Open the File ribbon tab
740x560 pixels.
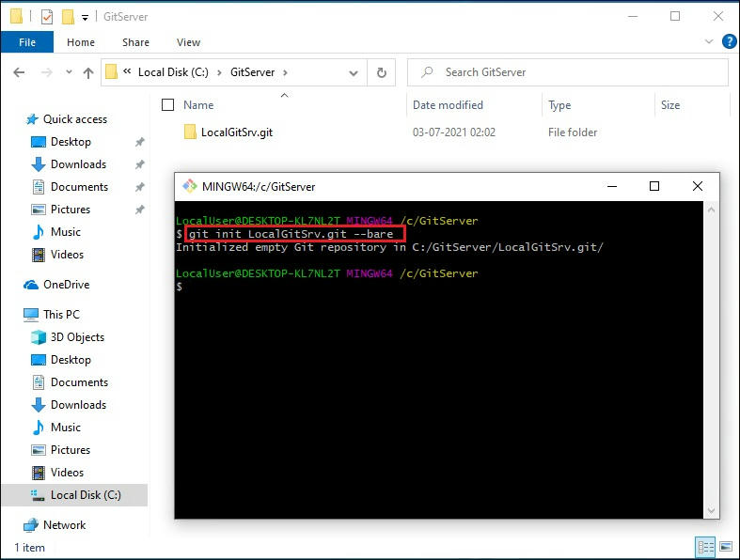(27, 42)
